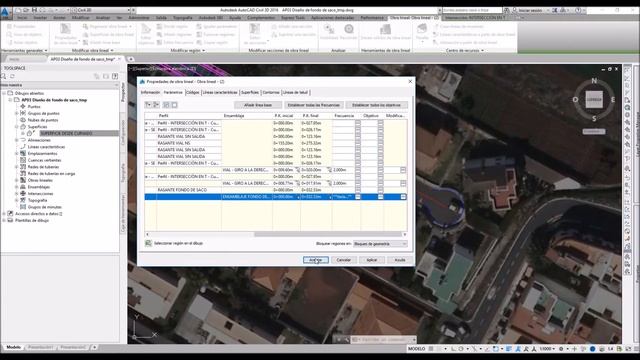Collapse the Superficies tree node
The height and width of the screenshot is (360, 640).
pos(17,127)
